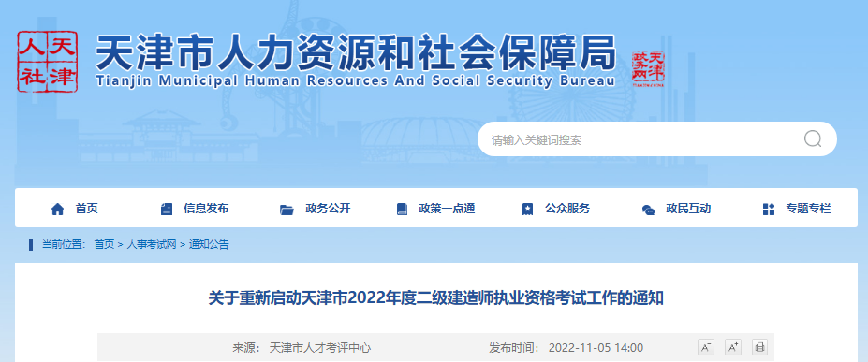Click the bookmark icon beside 公众服务
Image resolution: width=868 pixels, height=362 pixels.
click(x=527, y=209)
